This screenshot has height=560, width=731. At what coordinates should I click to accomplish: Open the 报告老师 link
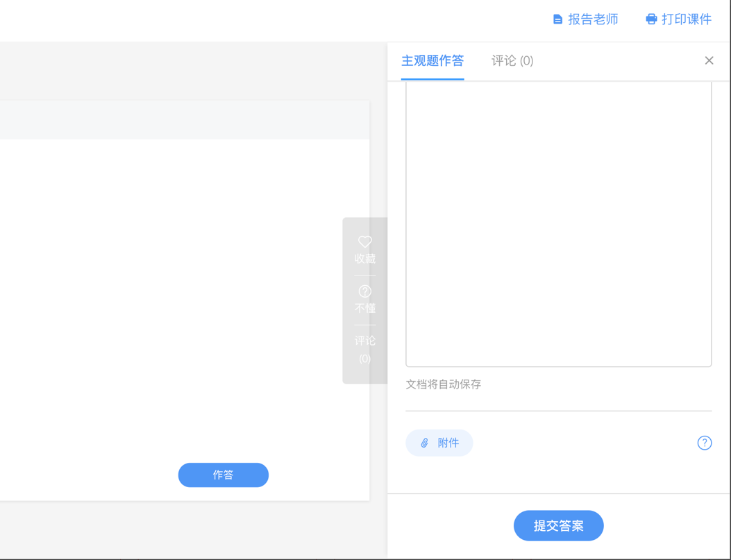click(593, 19)
